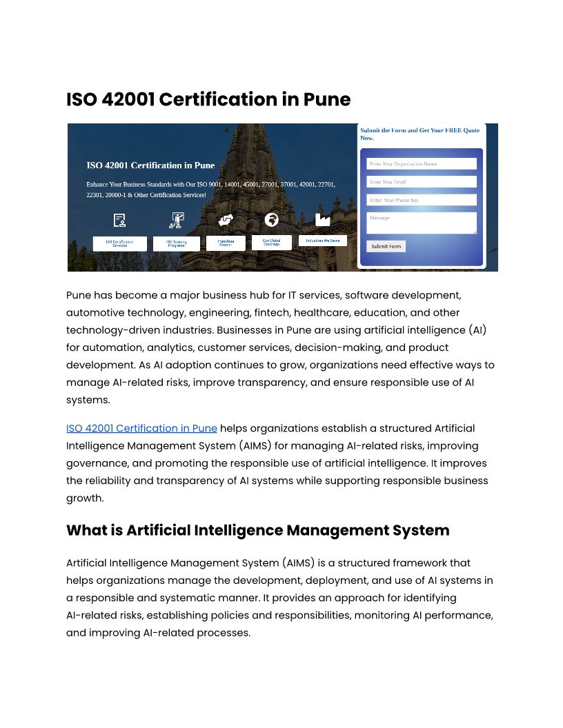
Task: Click the Artificial Intelligence Management System heading
Action: [258, 530]
